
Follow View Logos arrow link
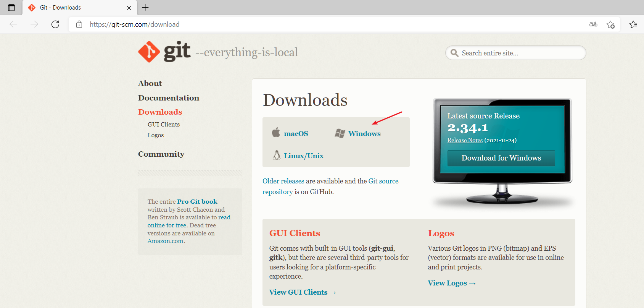click(x=452, y=283)
